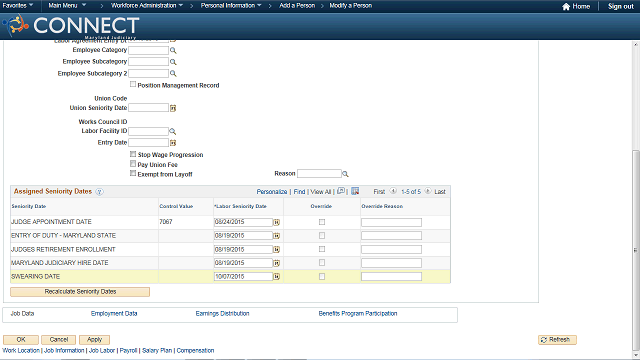Click the Employee Category input field
This screenshot has width=640, height=360.
(x=149, y=50)
